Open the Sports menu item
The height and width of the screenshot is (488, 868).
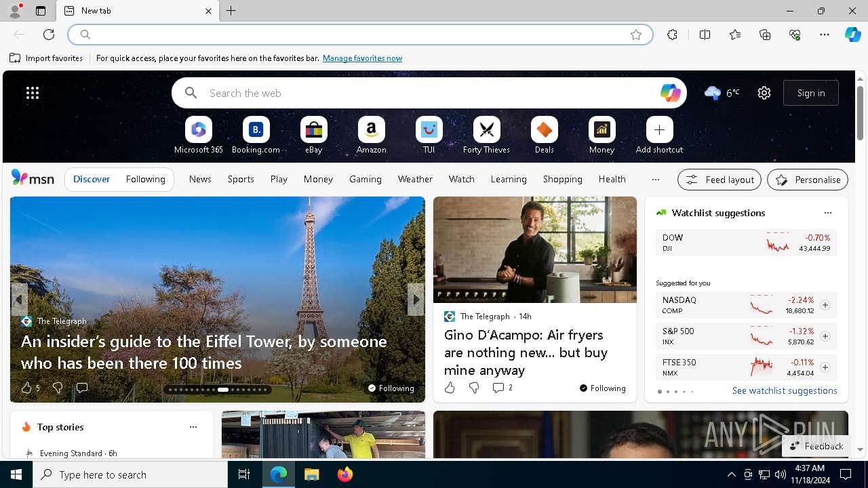241,179
